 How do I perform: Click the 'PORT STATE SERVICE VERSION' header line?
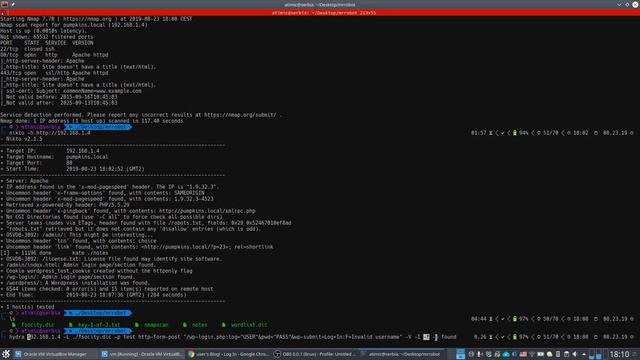point(47,43)
